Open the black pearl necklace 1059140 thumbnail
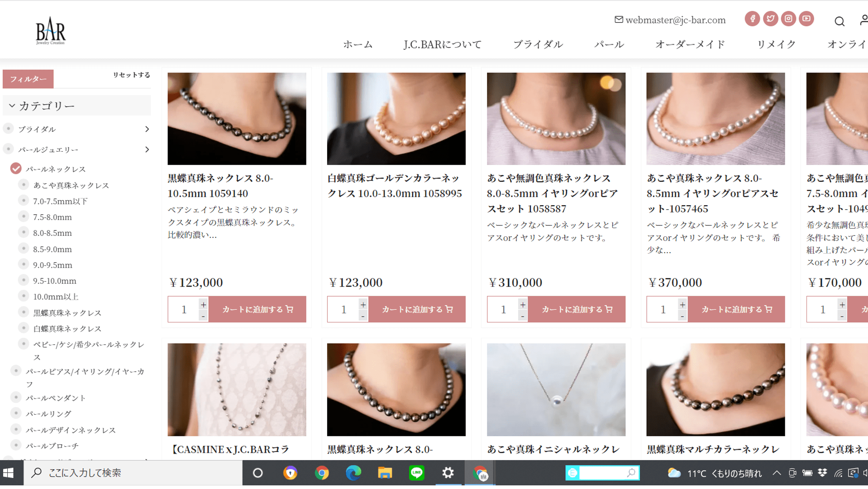 [x=237, y=119]
